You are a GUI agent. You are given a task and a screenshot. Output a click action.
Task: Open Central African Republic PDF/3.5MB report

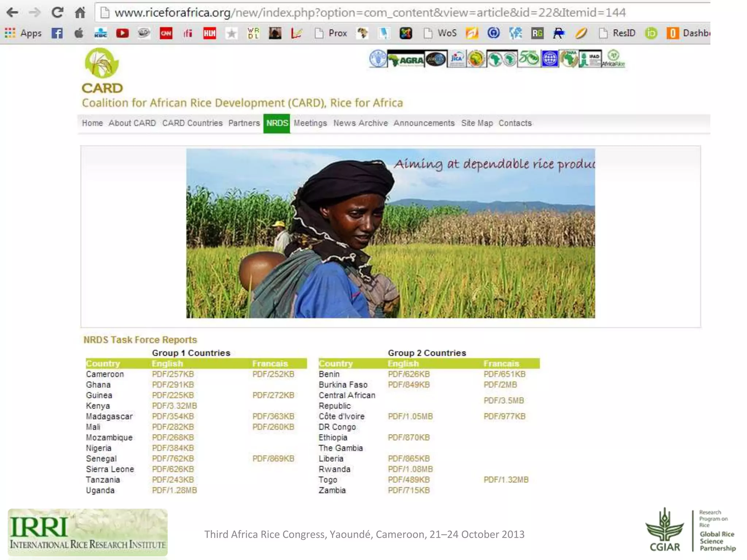coord(504,401)
